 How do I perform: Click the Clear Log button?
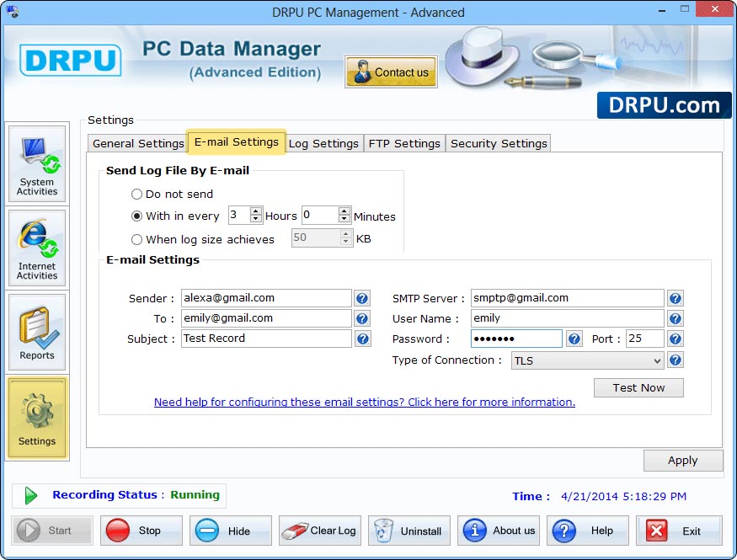click(319, 531)
